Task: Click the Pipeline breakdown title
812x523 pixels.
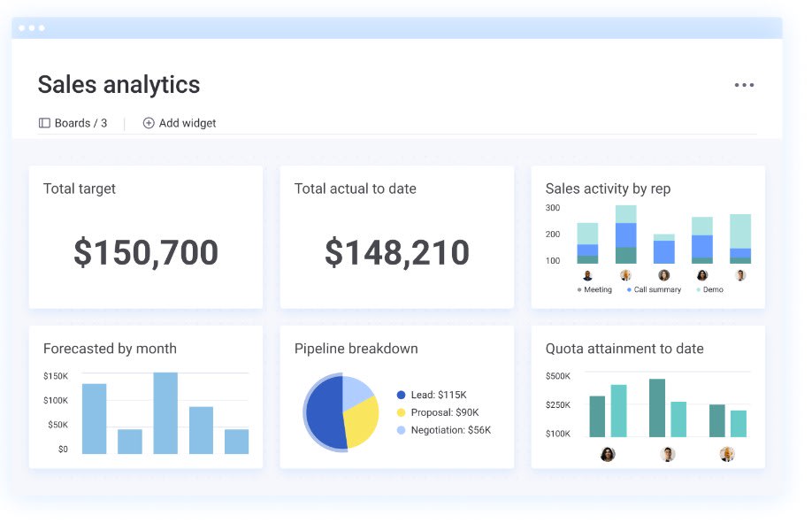Action: pos(356,349)
